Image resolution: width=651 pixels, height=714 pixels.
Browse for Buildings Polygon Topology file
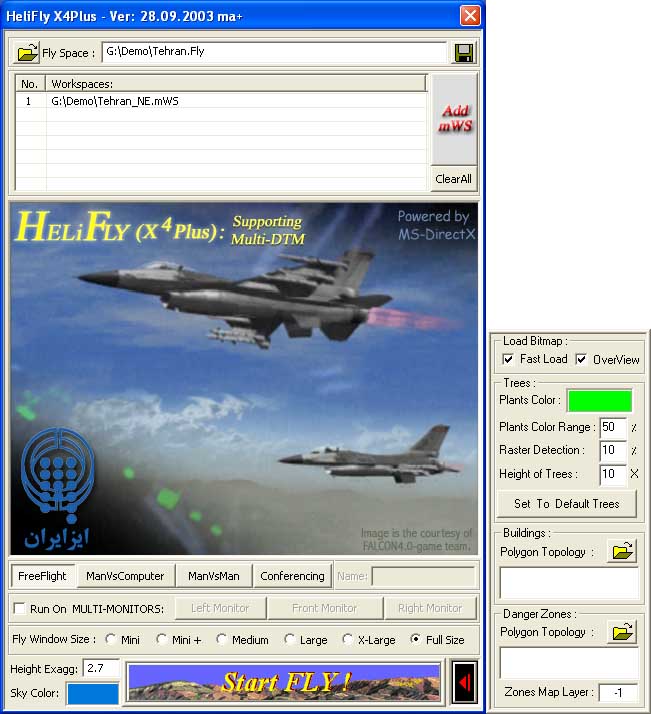[x=622, y=551]
